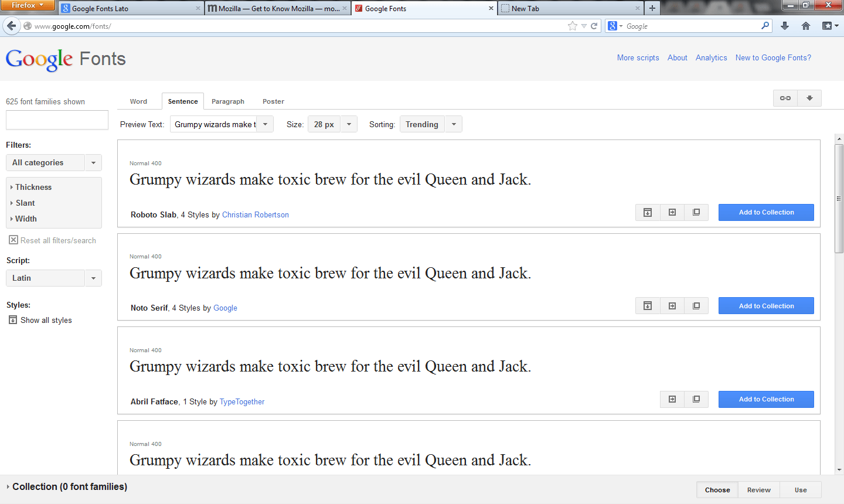Expand the Slant filter

tap(22, 203)
